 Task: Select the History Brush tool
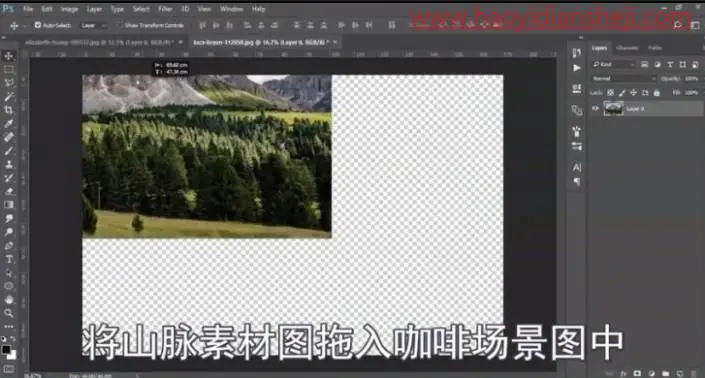coord(9,178)
